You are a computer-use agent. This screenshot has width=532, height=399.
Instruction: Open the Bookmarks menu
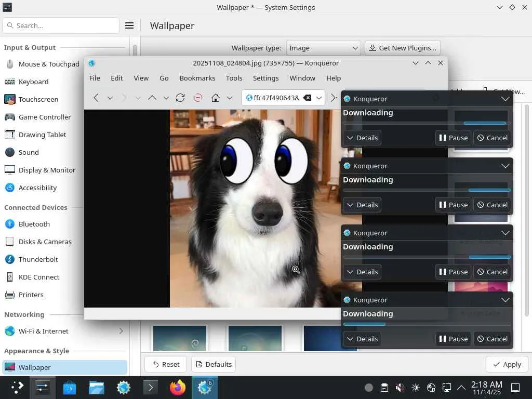tap(197, 78)
